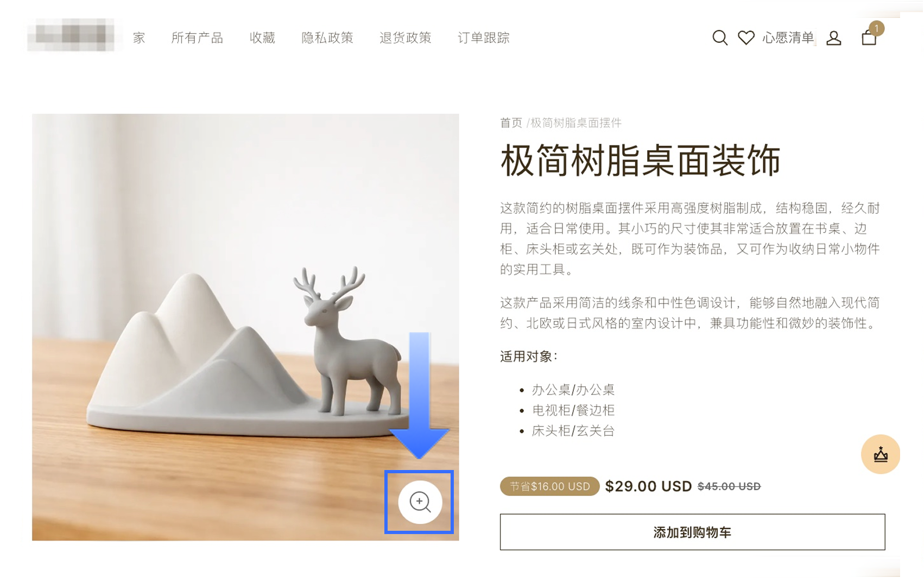This screenshot has height=578, width=924.
Task: Click the zoom-in image magnifier button
Action: [420, 502]
